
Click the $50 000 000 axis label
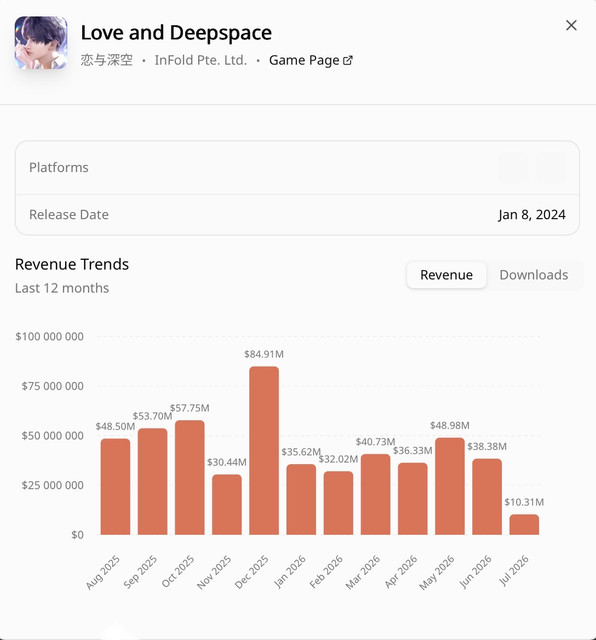pos(53,436)
